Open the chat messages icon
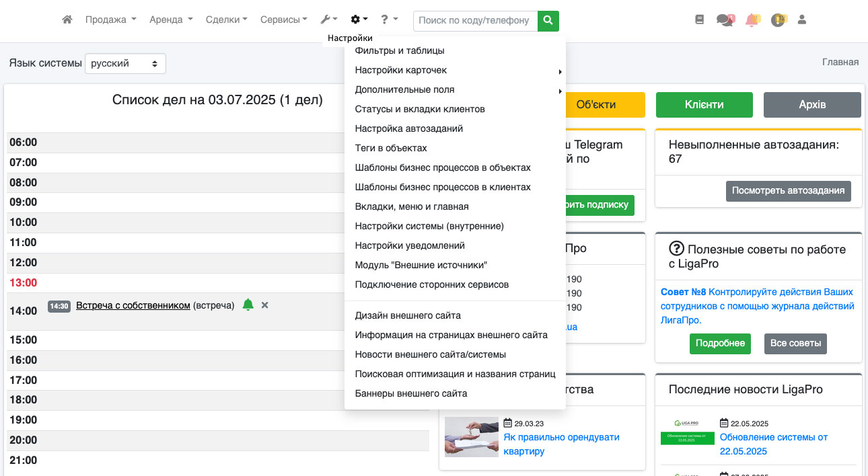Viewport: 868px width, 476px height. (x=725, y=20)
